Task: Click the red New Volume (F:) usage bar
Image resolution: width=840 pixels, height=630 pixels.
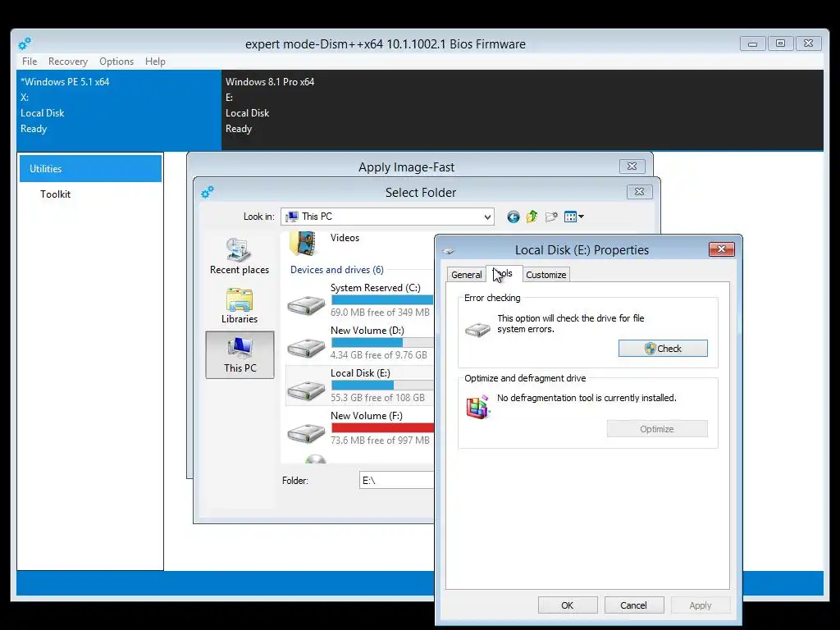Action: (382, 428)
